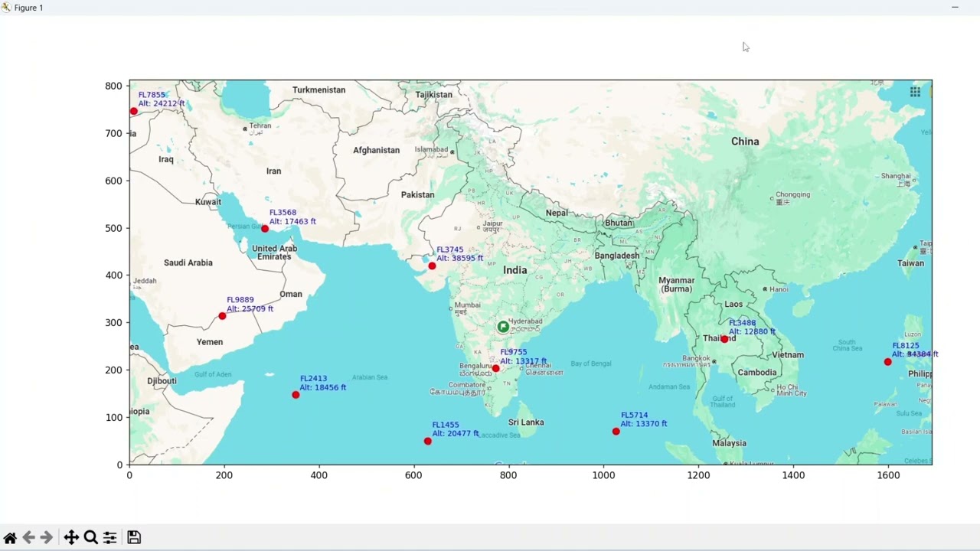Click the 'Pakistan' map label
The image size is (980, 551).
418,194
